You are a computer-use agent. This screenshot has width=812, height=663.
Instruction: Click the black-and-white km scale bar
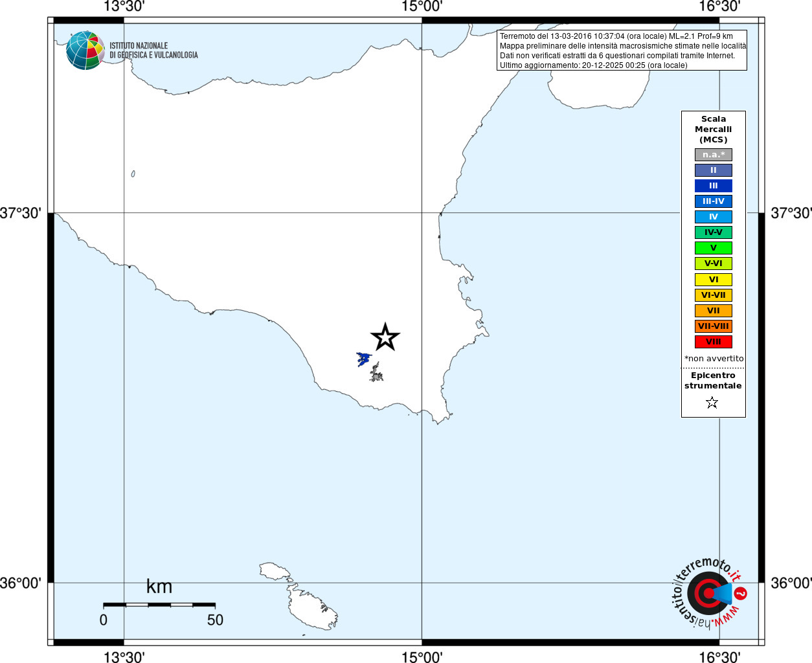click(159, 605)
